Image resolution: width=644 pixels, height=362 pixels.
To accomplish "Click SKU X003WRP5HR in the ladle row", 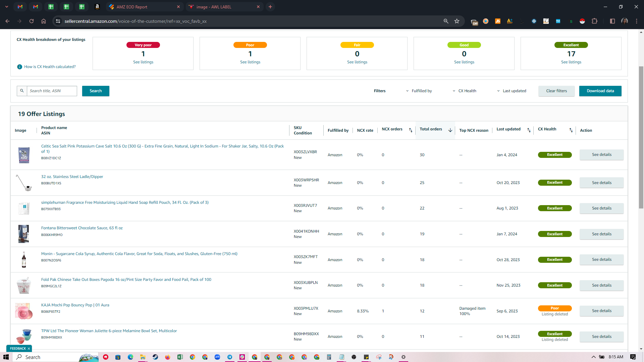I will [x=306, y=180].
